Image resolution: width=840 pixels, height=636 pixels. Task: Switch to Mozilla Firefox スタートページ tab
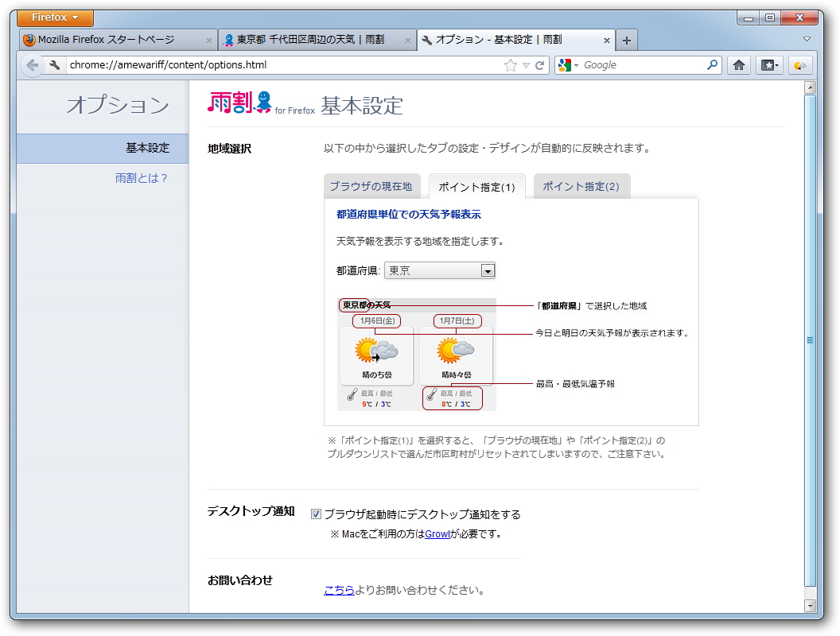pos(118,40)
